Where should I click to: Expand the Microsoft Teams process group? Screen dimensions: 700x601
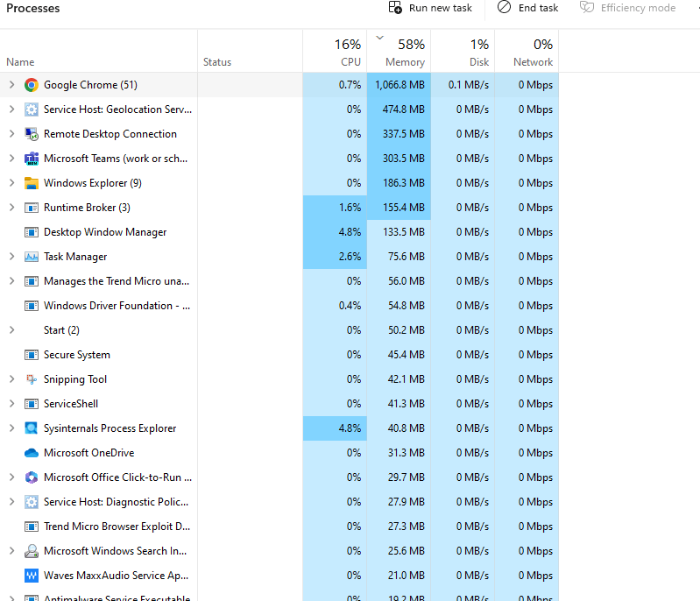point(12,158)
